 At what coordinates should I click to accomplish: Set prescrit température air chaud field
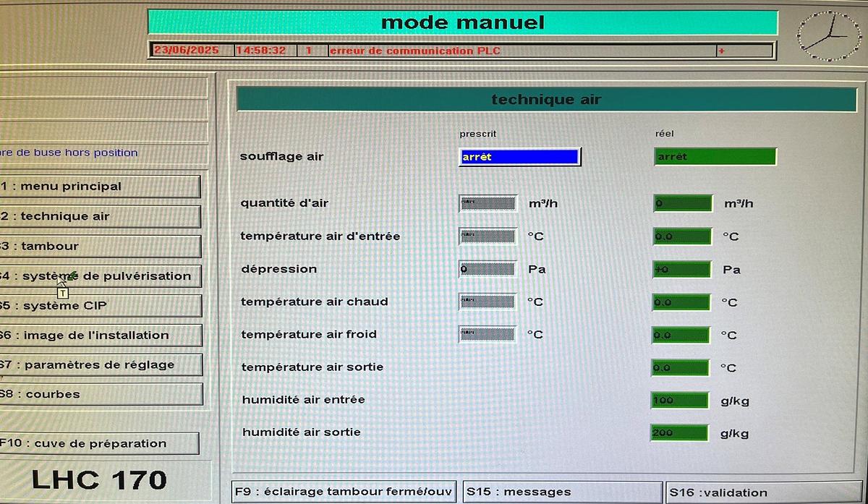pyautogui.click(x=488, y=302)
